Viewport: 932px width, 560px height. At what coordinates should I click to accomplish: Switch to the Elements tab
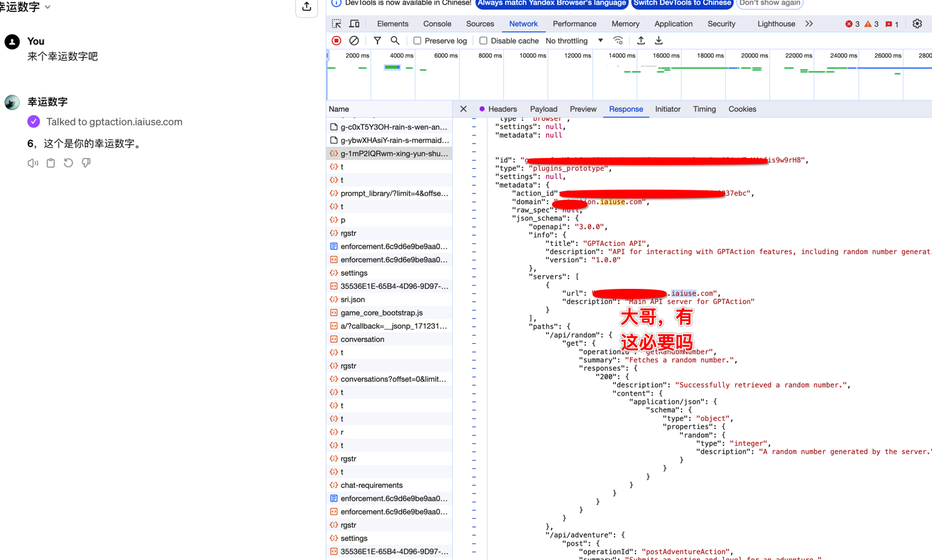coord(393,24)
